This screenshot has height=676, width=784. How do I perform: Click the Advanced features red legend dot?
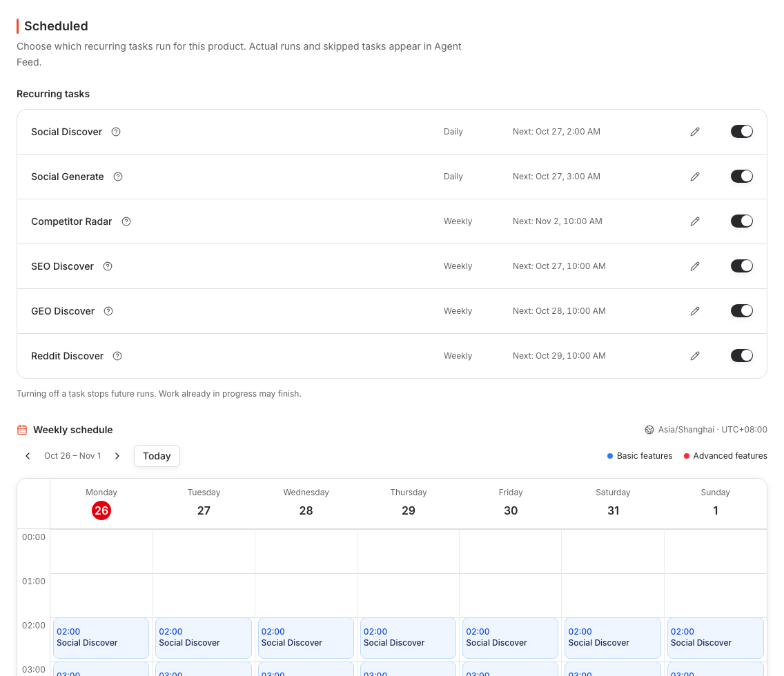coord(687,456)
